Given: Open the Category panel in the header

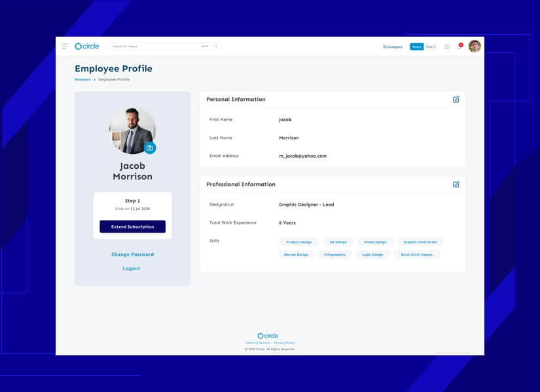Looking at the screenshot, I should click(392, 46).
